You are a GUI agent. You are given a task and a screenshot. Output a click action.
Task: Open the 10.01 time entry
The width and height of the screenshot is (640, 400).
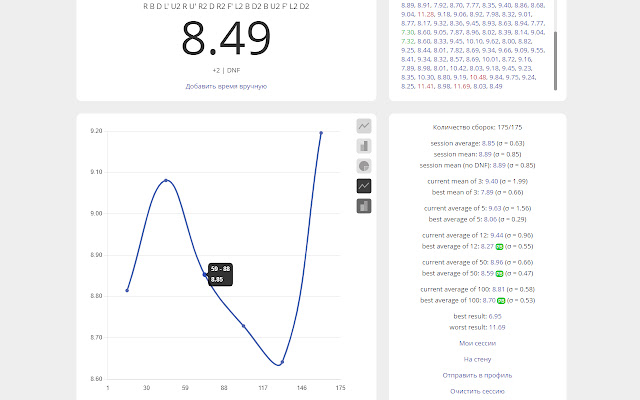(x=490, y=59)
